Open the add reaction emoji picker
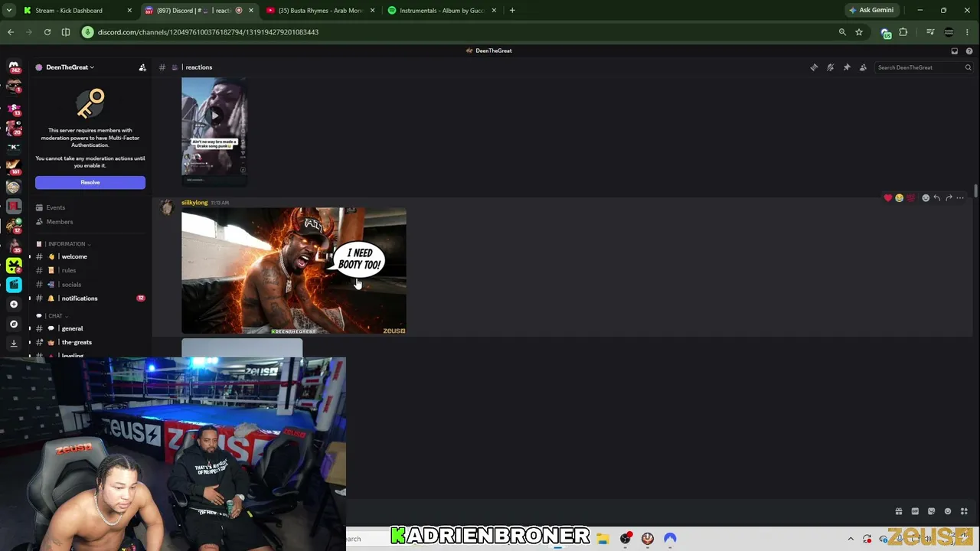The height and width of the screenshot is (551, 980). tap(926, 198)
